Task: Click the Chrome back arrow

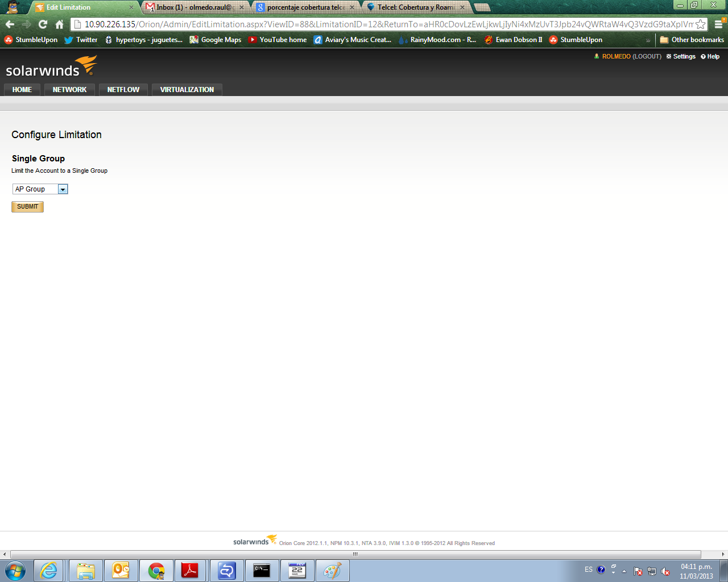Action: [x=10, y=24]
